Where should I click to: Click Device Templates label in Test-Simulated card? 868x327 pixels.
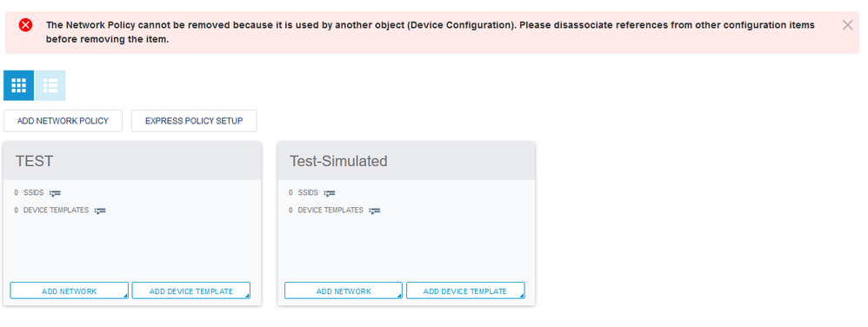pos(331,210)
